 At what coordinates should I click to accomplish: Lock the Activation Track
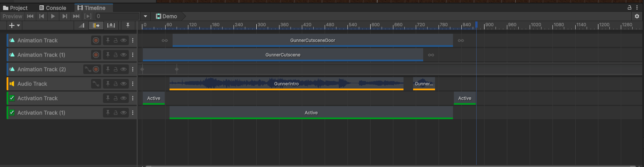(116, 98)
